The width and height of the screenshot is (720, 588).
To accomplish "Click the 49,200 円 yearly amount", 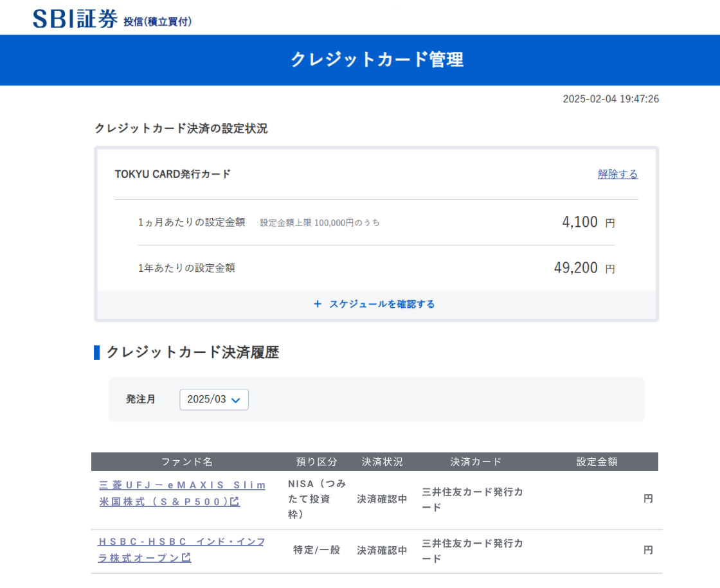I will pos(584,267).
